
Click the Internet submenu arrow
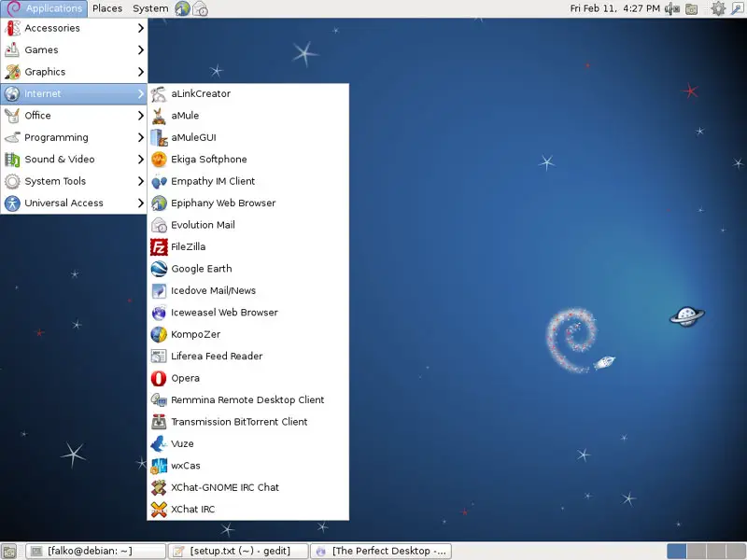[141, 94]
